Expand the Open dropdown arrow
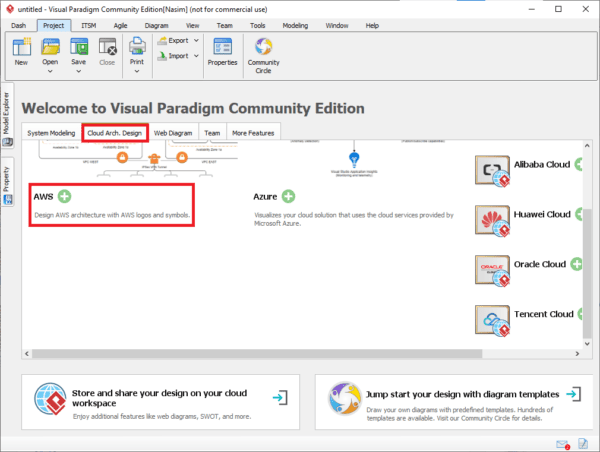Image resolution: width=600 pixels, height=452 pixels. 50,71
